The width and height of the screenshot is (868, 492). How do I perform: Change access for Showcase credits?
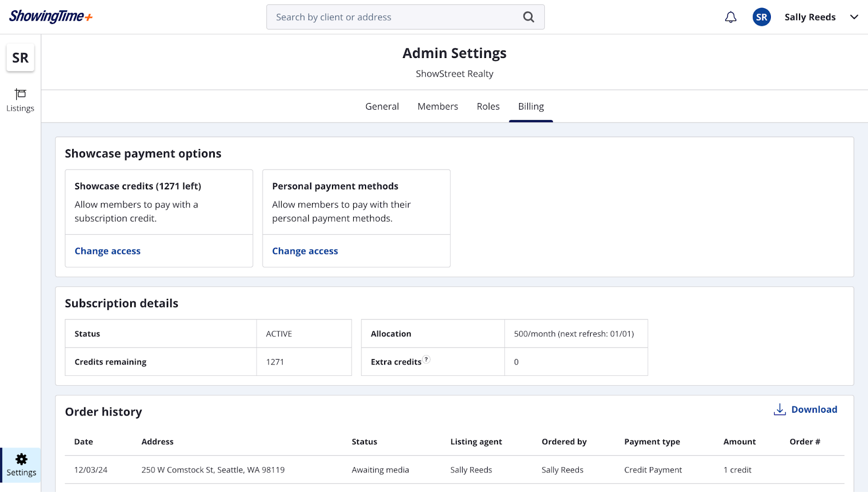coord(107,251)
